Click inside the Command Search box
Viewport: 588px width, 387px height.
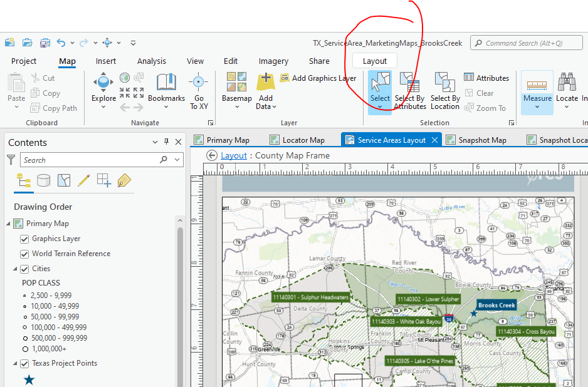[x=527, y=42]
